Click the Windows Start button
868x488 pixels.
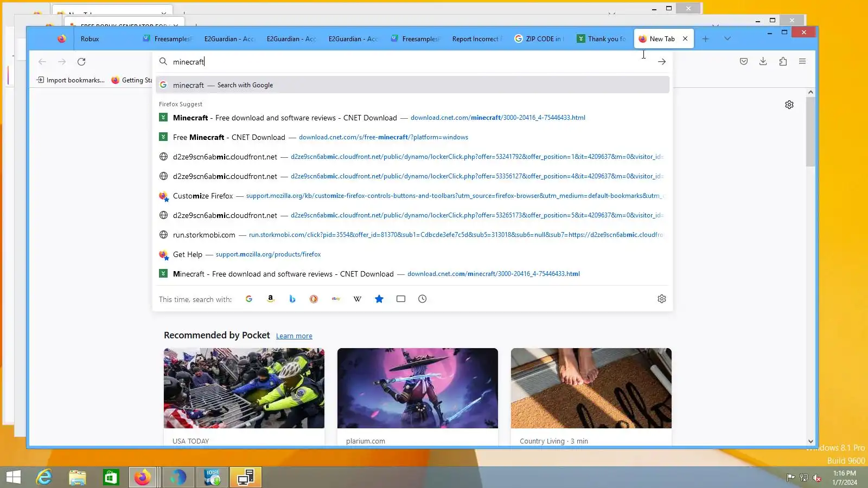[13, 477]
